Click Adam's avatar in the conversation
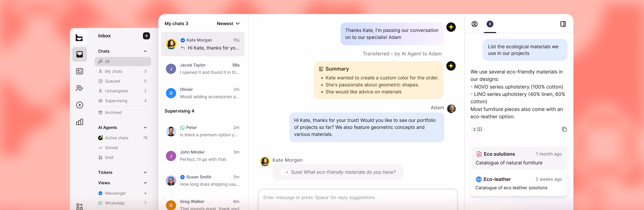644x210 pixels. [x=451, y=109]
